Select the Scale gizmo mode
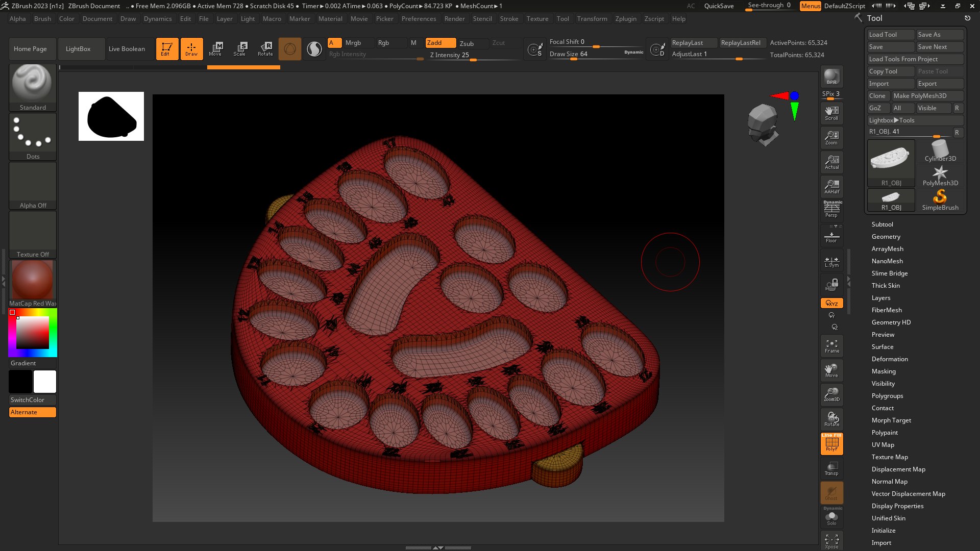Screen dimensions: 980x551 (240, 49)
